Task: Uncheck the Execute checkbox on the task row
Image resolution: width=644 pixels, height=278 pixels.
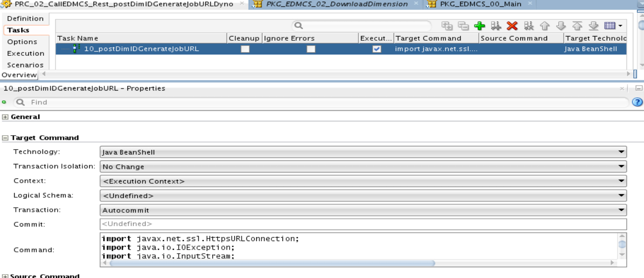Action: pos(377,49)
